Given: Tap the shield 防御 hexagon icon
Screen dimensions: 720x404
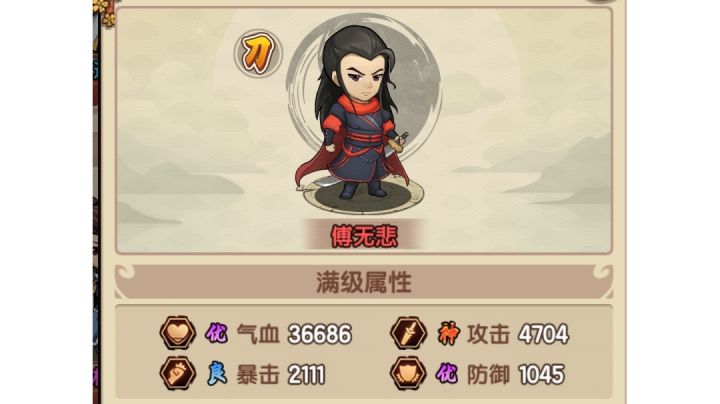Looking at the screenshot, I should [x=408, y=373].
